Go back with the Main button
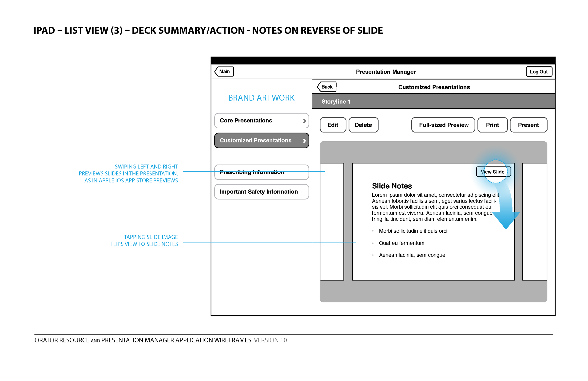The width and height of the screenshot is (588, 381). [224, 72]
